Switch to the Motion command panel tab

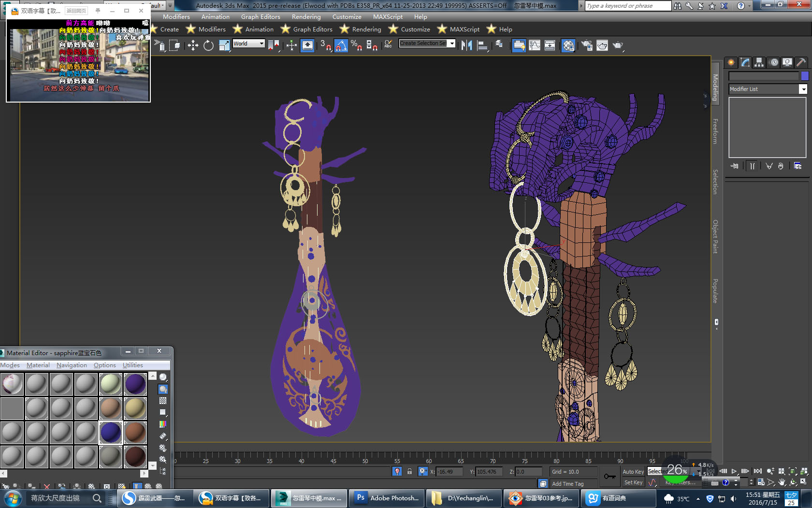(x=773, y=62)
